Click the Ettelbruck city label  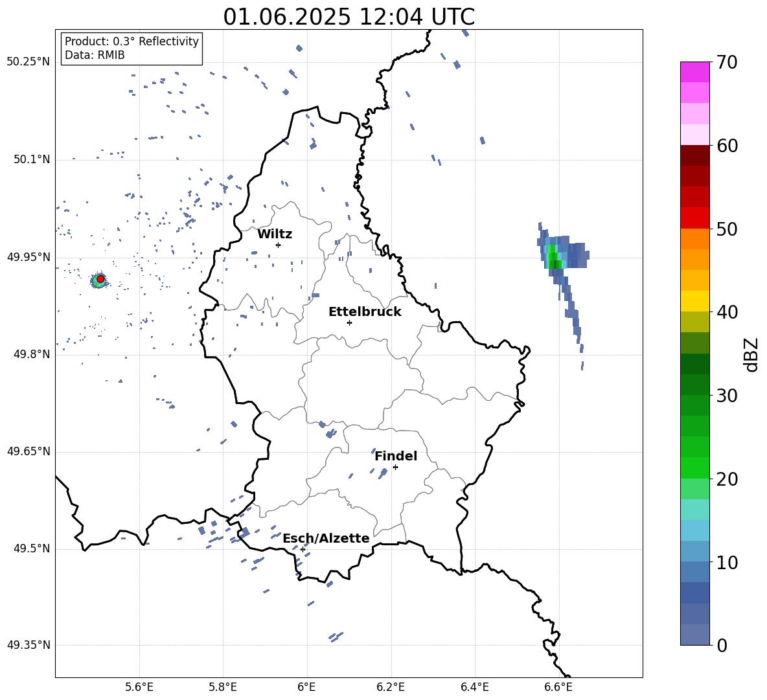(x=365, y=312)
